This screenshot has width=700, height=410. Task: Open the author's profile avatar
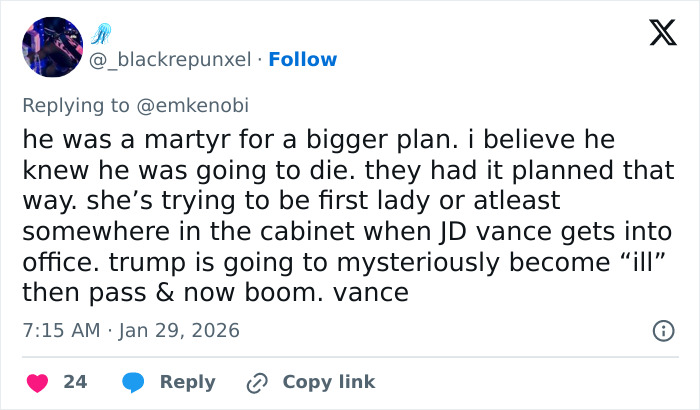coord(52,47)
